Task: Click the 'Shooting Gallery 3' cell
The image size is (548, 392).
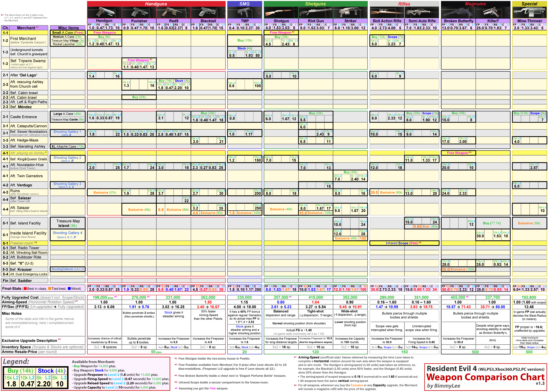Action: coord(67,185)
